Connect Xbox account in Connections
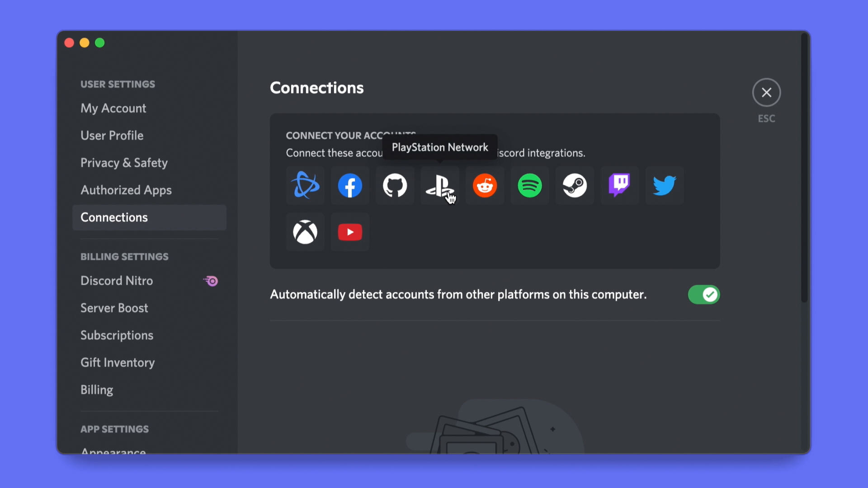 (x=305, y=232)
